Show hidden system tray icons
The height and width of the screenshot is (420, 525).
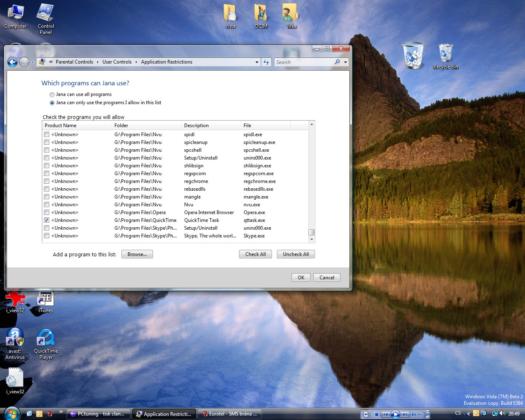[x=469, y=414]
